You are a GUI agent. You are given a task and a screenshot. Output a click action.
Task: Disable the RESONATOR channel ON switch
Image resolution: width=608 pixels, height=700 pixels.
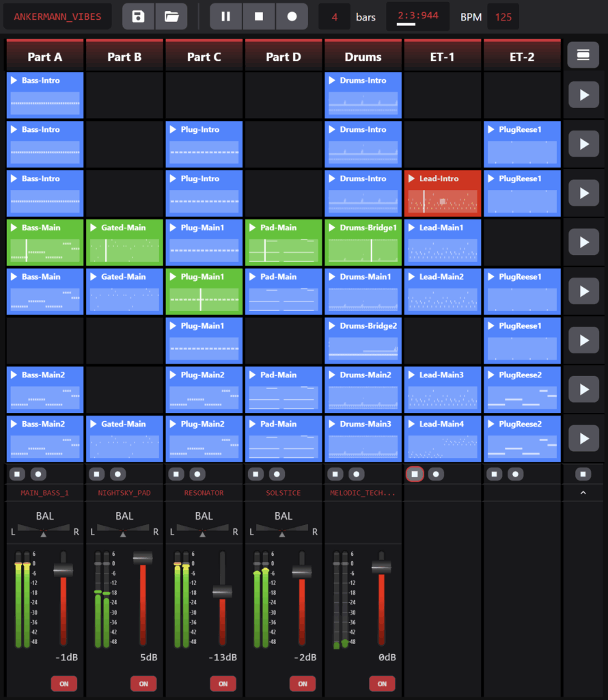pos(223,684)
